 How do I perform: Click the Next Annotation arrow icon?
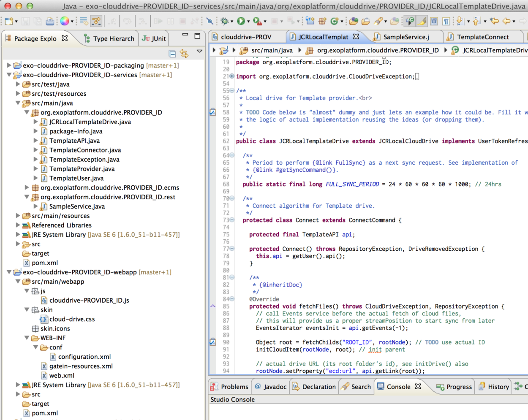[460, 21]
